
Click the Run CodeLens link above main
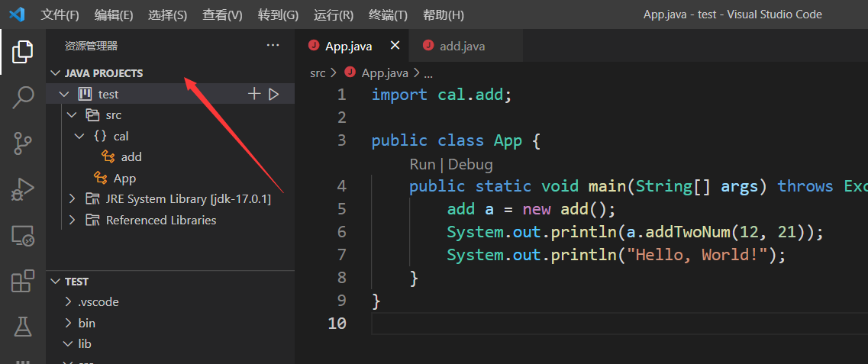421,164
